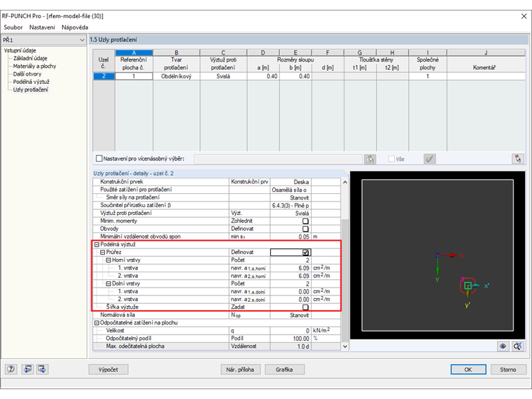The width and height of the screenshot is (532, 399).
Task: Go to previous table icon button
Action: 27,369
